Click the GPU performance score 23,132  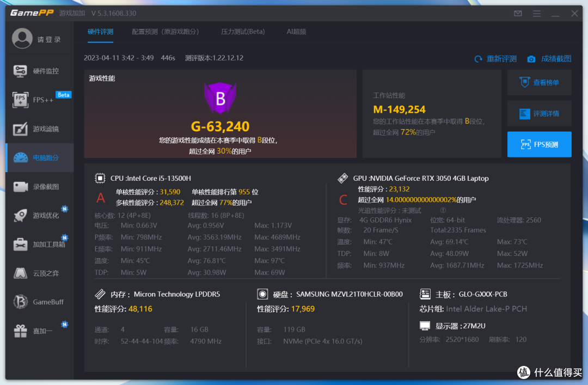(x=399, y=189)
